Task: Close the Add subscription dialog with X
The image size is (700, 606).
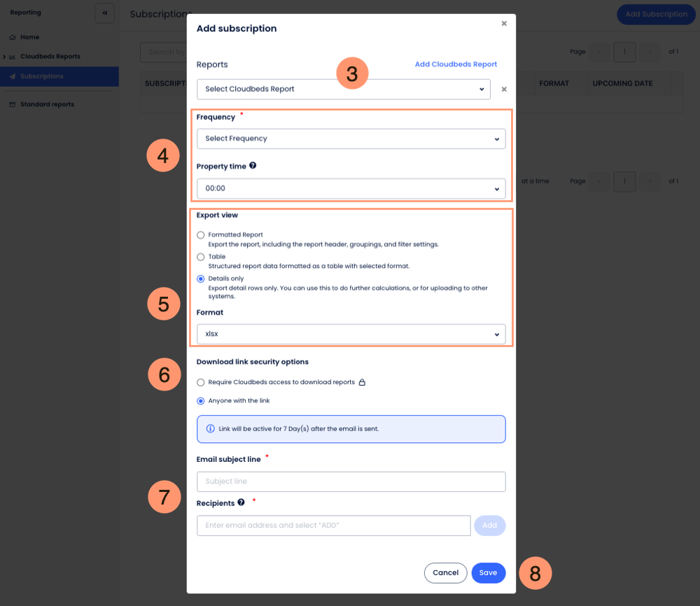Action: [504, 24]
